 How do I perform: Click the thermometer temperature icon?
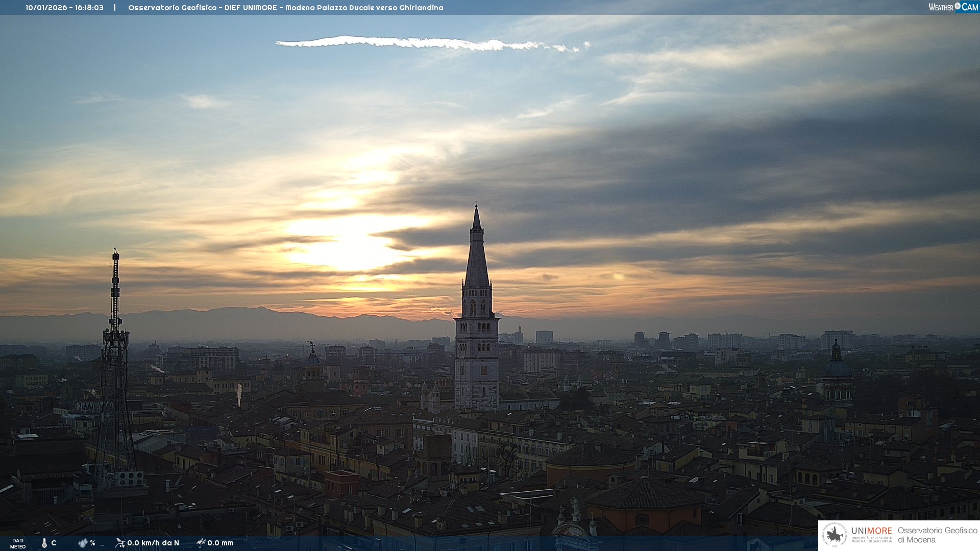click(44, 543)
